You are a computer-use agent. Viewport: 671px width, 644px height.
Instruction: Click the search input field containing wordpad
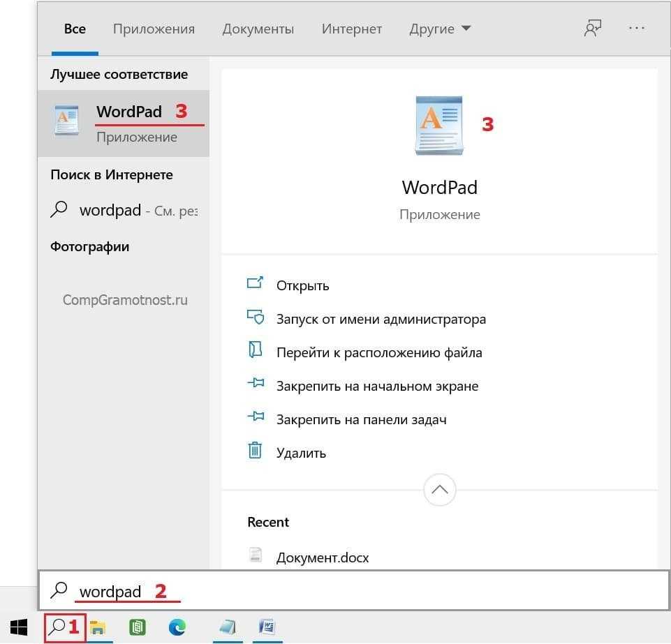point(349,591)
